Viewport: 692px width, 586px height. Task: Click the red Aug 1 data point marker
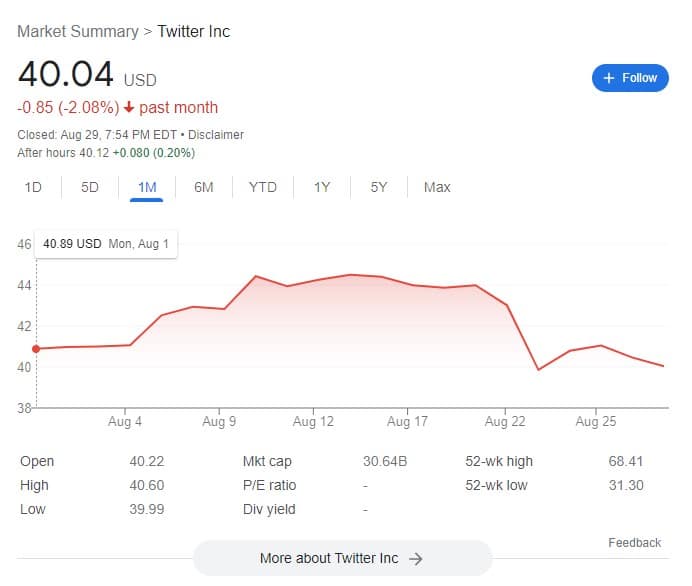tap(36, 349)
